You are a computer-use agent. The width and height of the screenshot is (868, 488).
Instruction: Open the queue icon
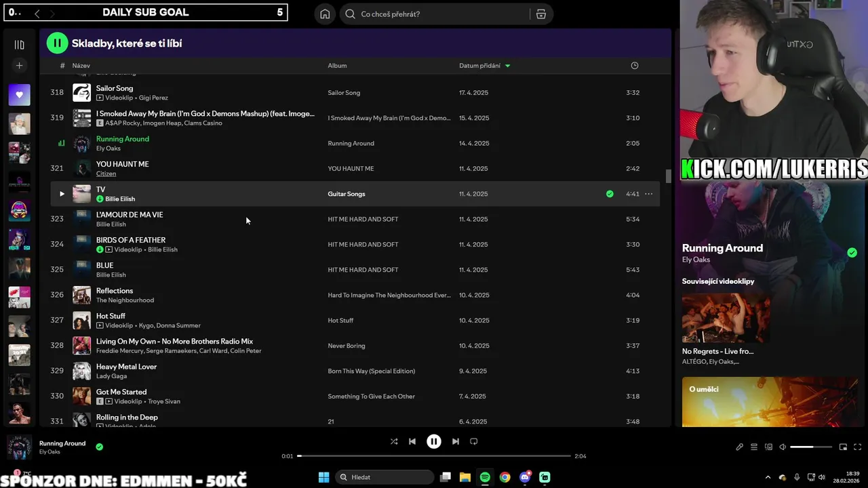(754, 447)
